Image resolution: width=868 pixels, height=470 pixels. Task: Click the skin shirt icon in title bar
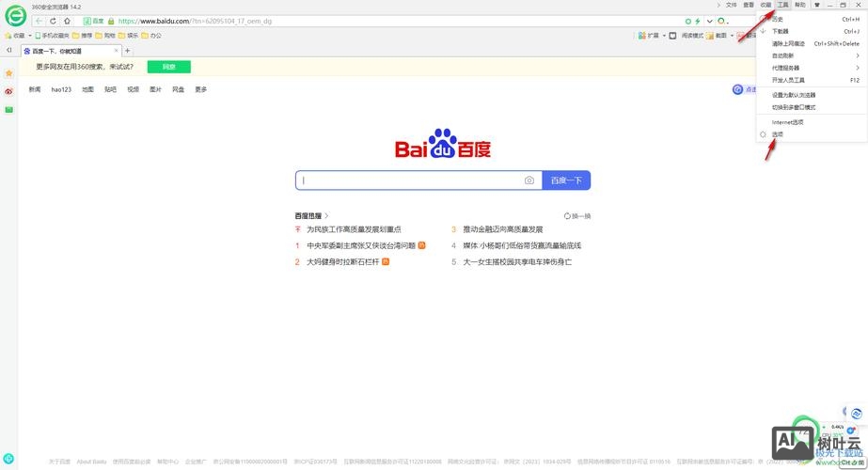click(x=816, y=5)
